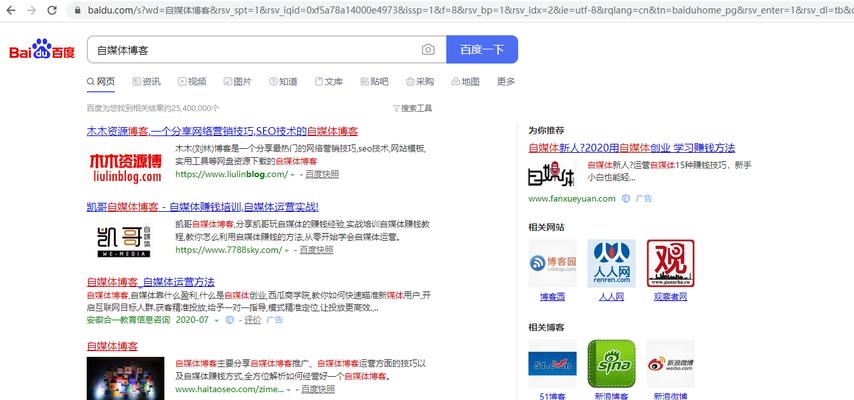Screen dimensions: 854x400
Task: Click the browser forward arrow
Action: [x=31, y=10]
